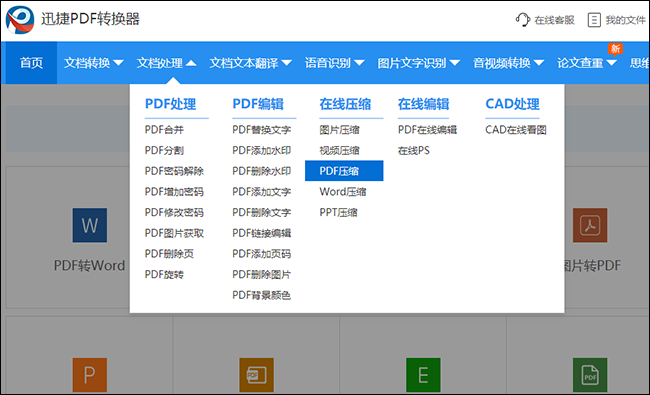Image resolution: width=650 pixels, height=395 pixels.
Task: Click the orange P PowerPoint icon
Action: click(90, 375)
